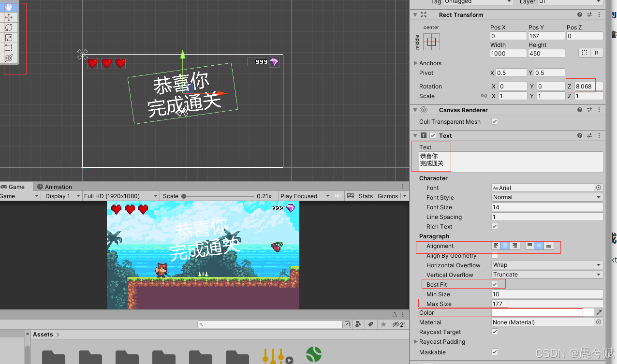Open the Display 1 dropdown
The height and width of the screenshot is (364, 617).
[61, 196]
